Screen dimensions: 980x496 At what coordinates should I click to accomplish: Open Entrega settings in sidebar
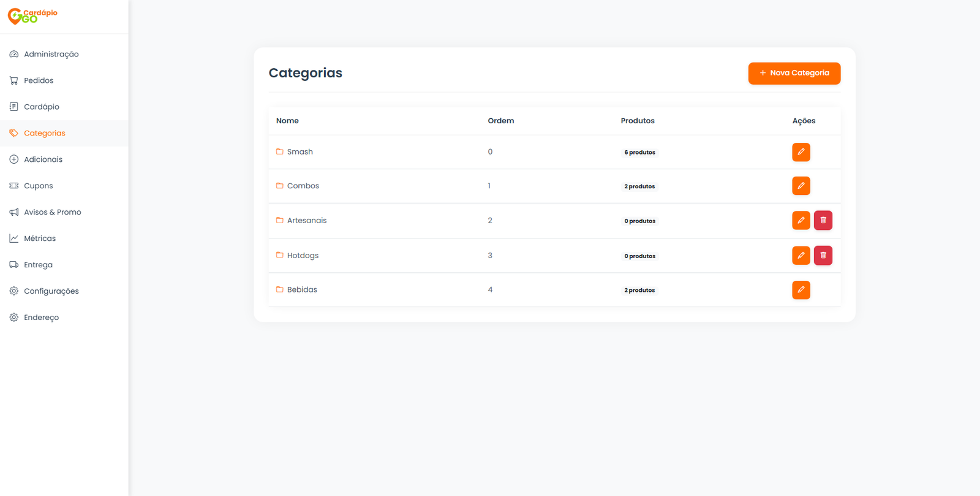(38, 265)
